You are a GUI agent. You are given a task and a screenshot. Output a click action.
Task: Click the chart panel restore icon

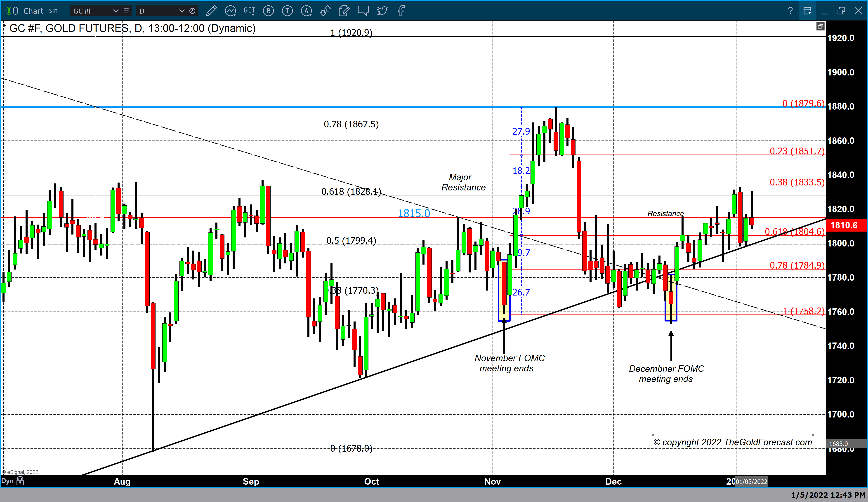820,26
